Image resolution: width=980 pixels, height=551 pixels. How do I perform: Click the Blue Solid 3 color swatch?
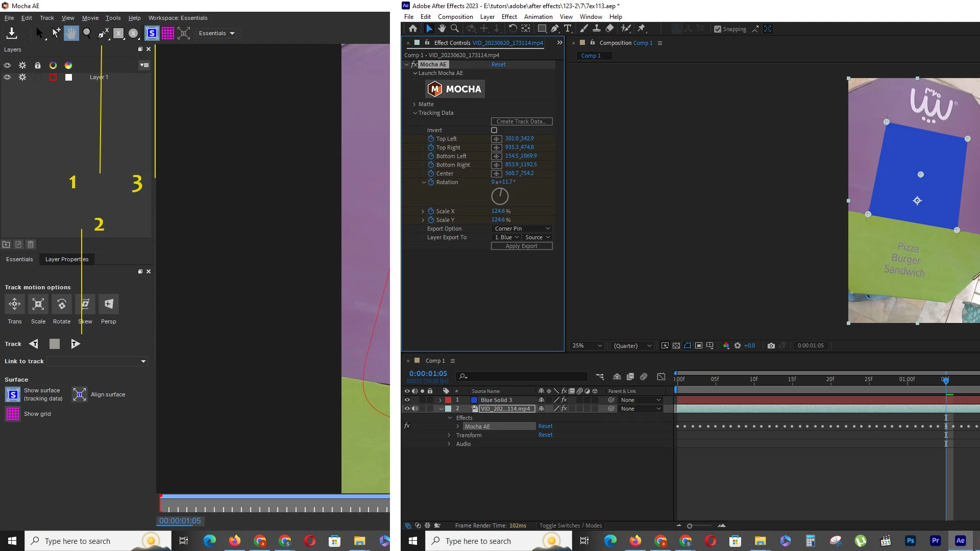474,400
